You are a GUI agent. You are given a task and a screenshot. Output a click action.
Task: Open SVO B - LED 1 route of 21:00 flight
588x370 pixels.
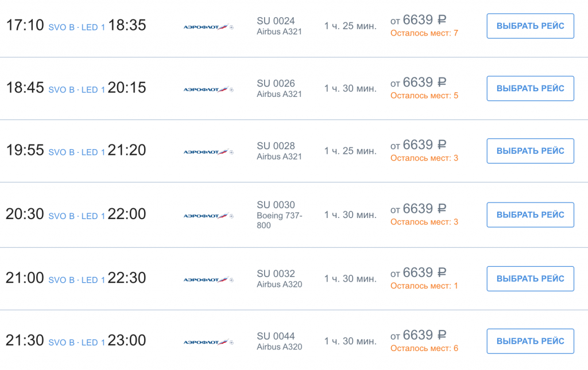click(76, 280)
